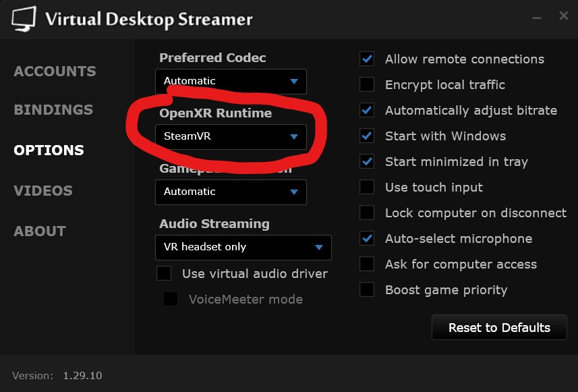Open the Audio Streaming dropdown

(x=243, y=248)
